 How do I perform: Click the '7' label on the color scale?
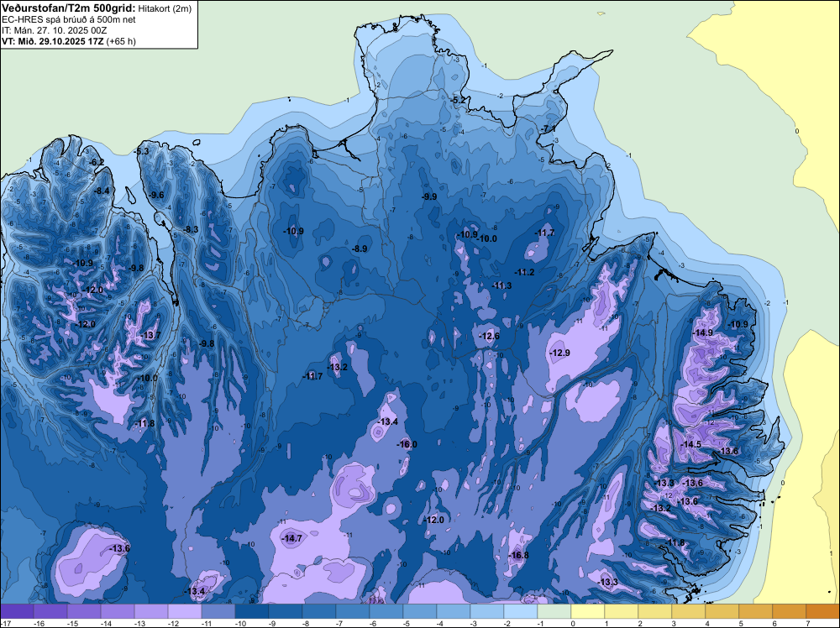808,624
